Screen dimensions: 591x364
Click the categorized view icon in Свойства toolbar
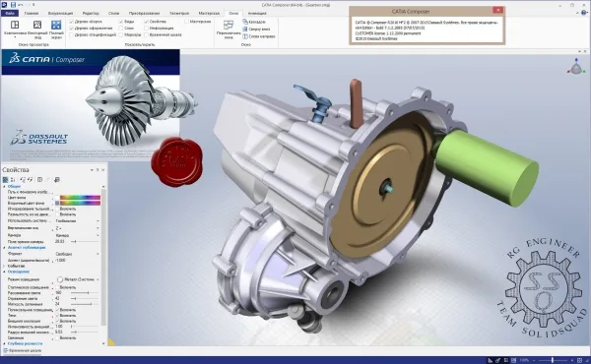click(5, 180)
